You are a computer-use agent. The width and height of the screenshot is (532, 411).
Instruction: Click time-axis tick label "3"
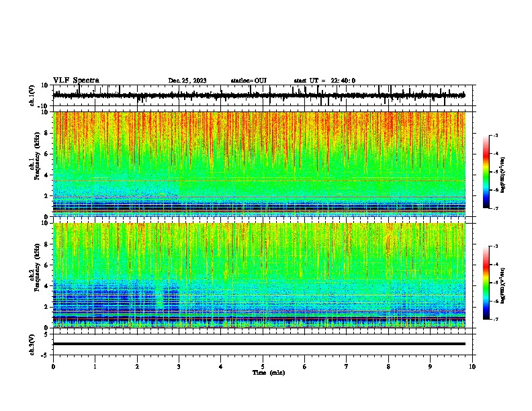point(179,367)
